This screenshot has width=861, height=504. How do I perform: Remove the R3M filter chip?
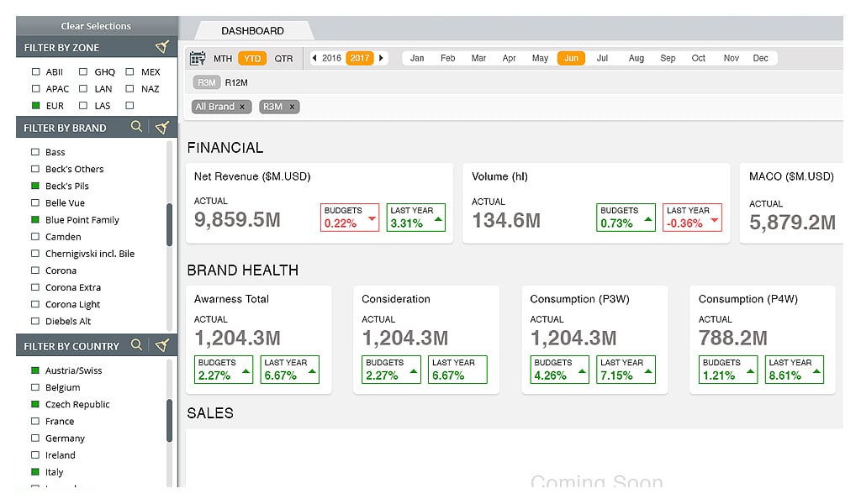[x=293, y=107]
